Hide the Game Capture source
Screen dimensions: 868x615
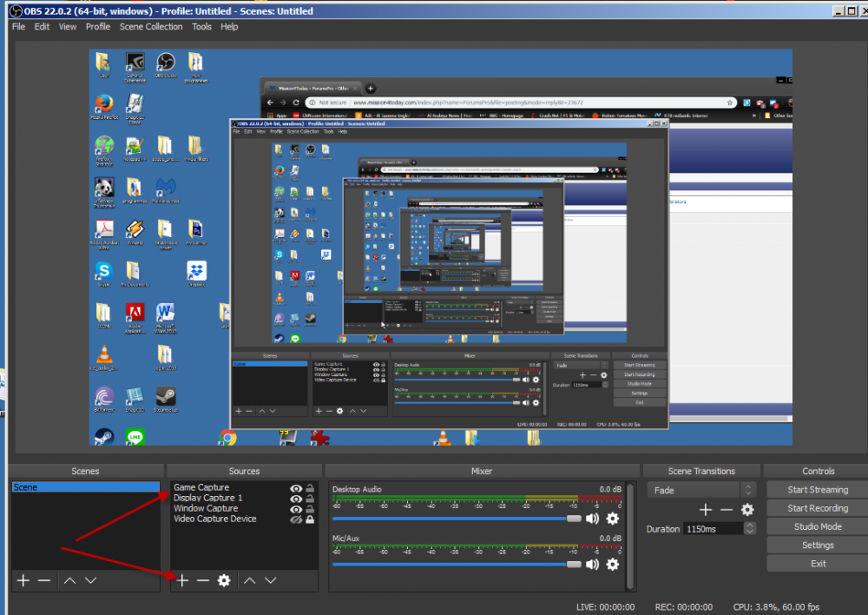click(297, 487)
